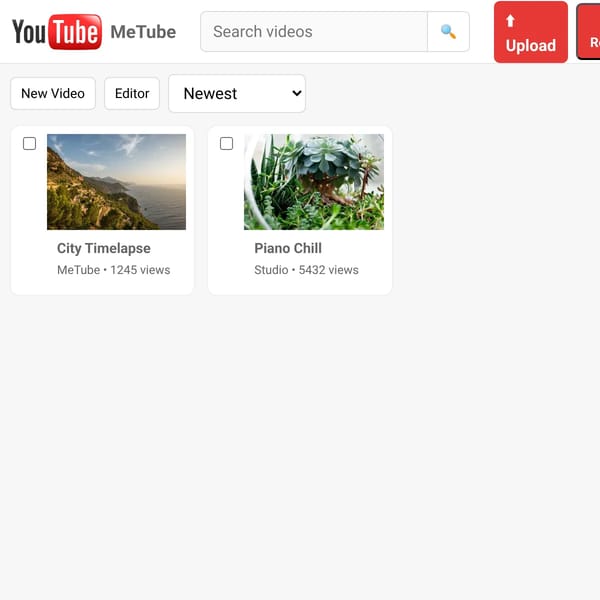Tick the Piano Chill checkbox
The image size is (600, 600).
(227, 143)
